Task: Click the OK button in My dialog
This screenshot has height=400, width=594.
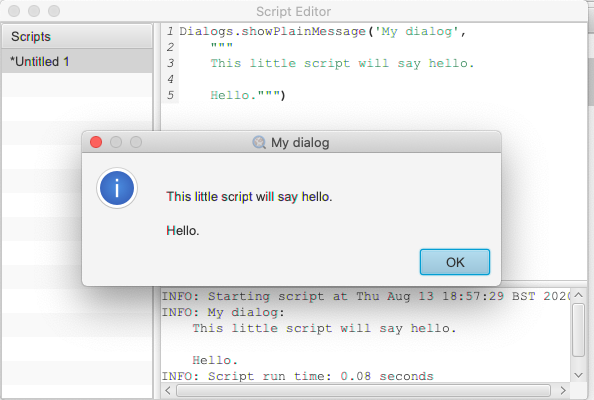Action: click(455, 262)
